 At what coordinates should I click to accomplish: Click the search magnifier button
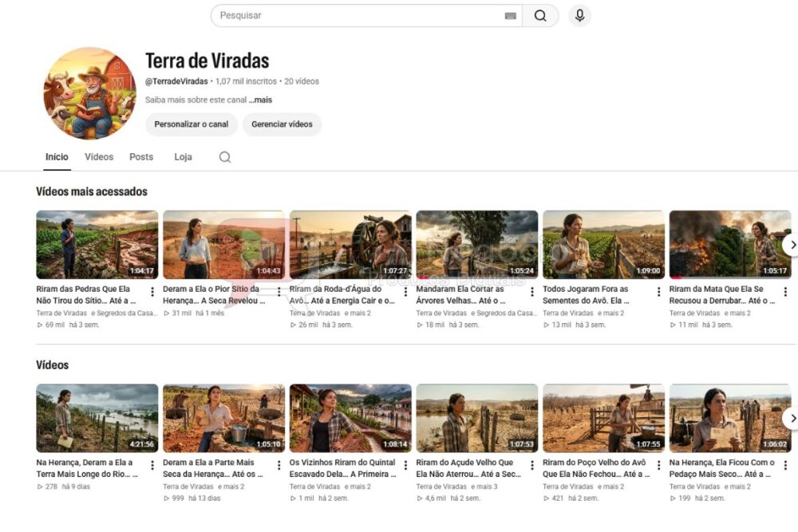[540, 16]
